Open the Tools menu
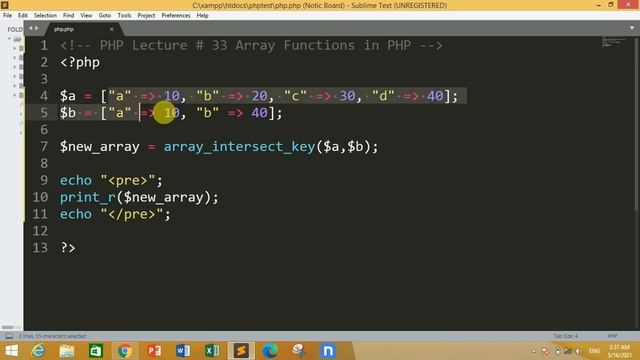Image resolution: width=640 pixels, height=360 pixels. click(124, 16)
